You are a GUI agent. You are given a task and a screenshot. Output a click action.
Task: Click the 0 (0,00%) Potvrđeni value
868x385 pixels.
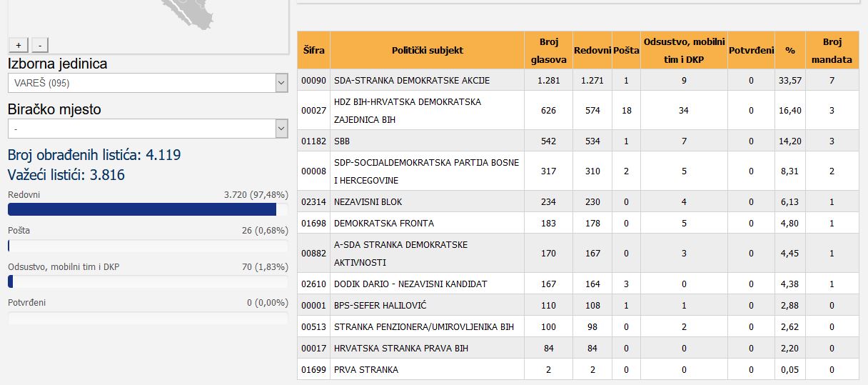(x=268, y=303)
